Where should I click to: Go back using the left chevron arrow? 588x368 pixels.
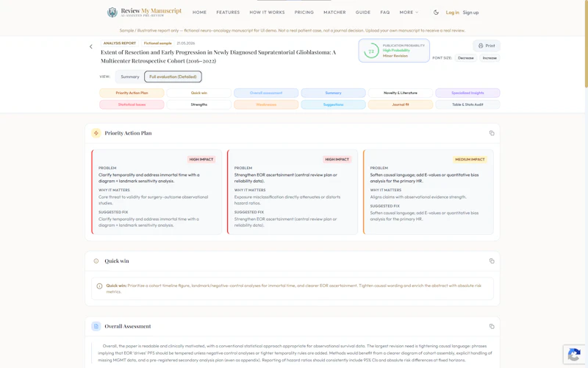click(90, 46)
